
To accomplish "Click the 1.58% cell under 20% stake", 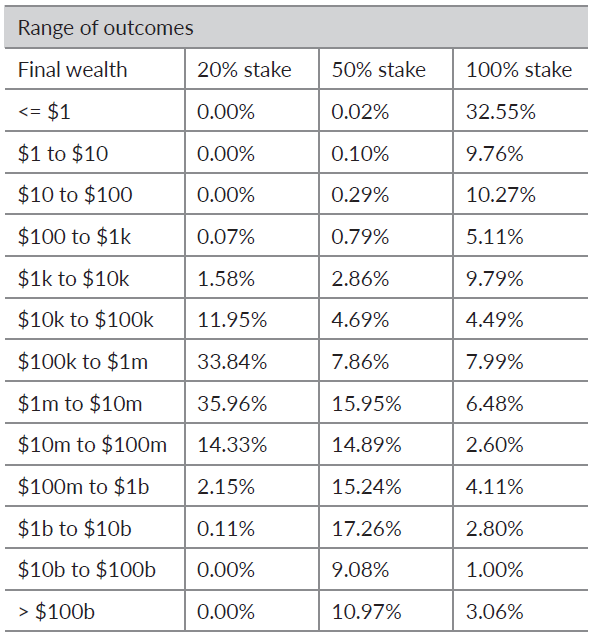I will point(226,279).
